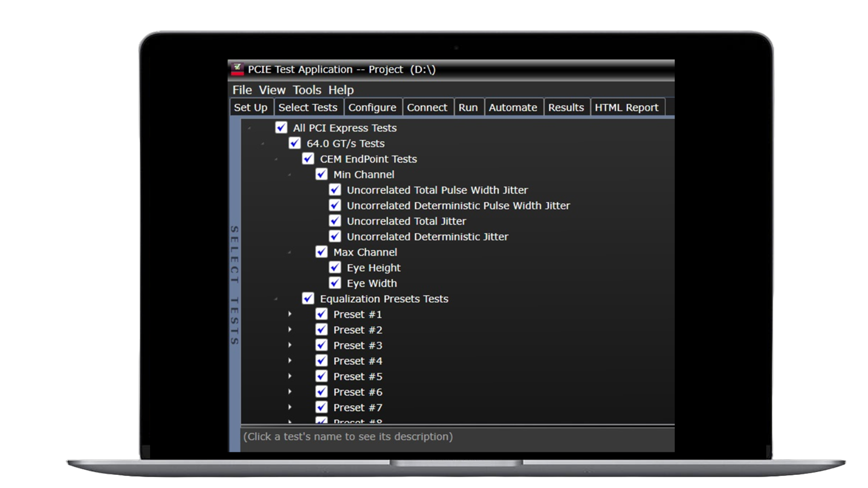Select the Equalization Presets Tests label

384,299
